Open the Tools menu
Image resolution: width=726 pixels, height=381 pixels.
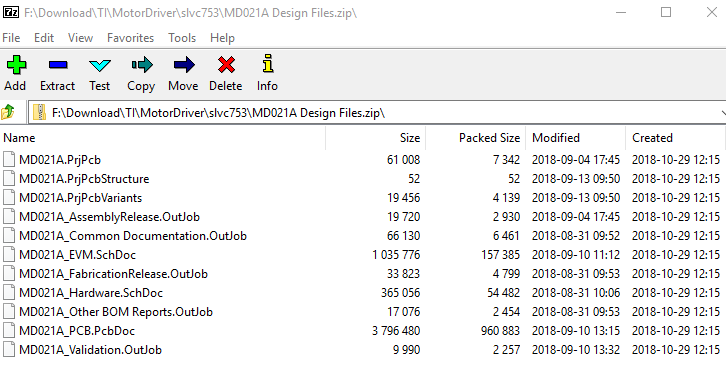pyautogui.click(x=182, y=38)
